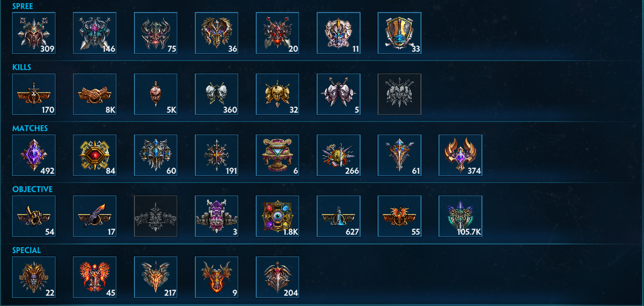The image size is (644, 306).
Task: Open the eye Objective badge showing 1.8K
Action: 277,216
